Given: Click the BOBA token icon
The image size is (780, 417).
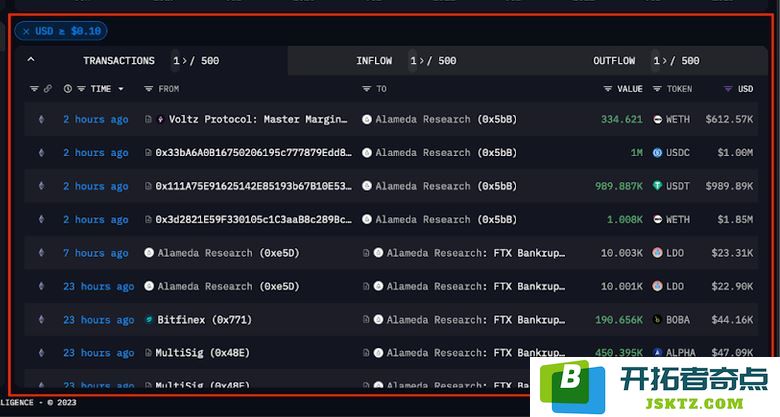Looking at the screenshot, I should (658, 319).
